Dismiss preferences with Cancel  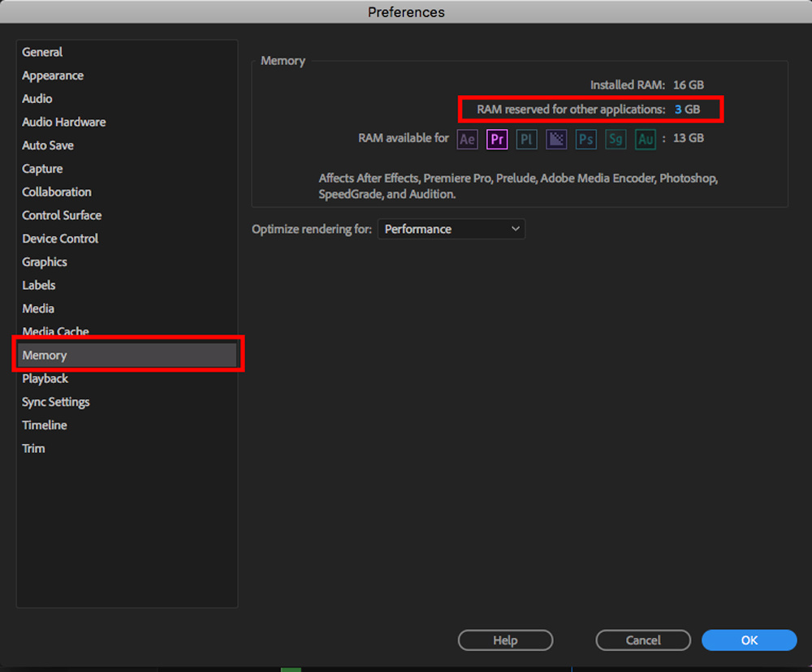pos(642,640)
